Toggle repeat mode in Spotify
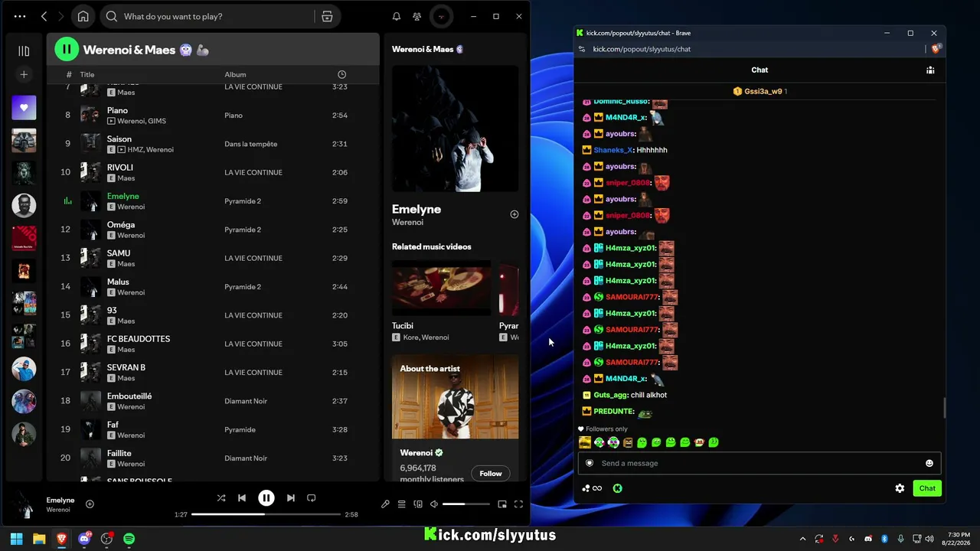The width and height of the screenshot is (980, 551). (x=311, y=498)
